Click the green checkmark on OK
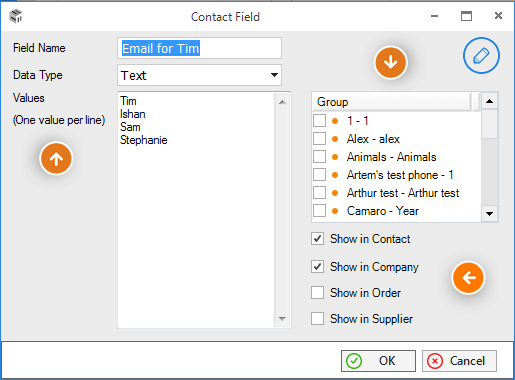The height and width of the screenshot is (380, 515). (354, 361)
